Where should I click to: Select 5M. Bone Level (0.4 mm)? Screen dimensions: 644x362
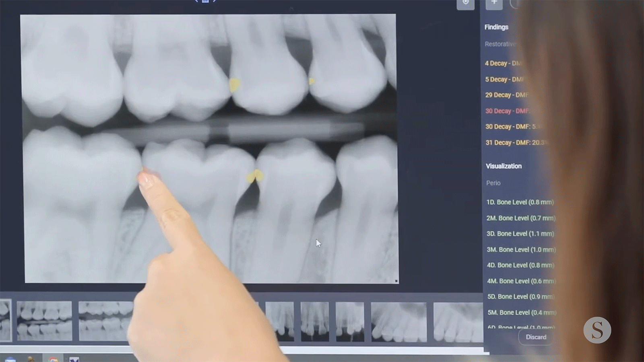point(522,313)
